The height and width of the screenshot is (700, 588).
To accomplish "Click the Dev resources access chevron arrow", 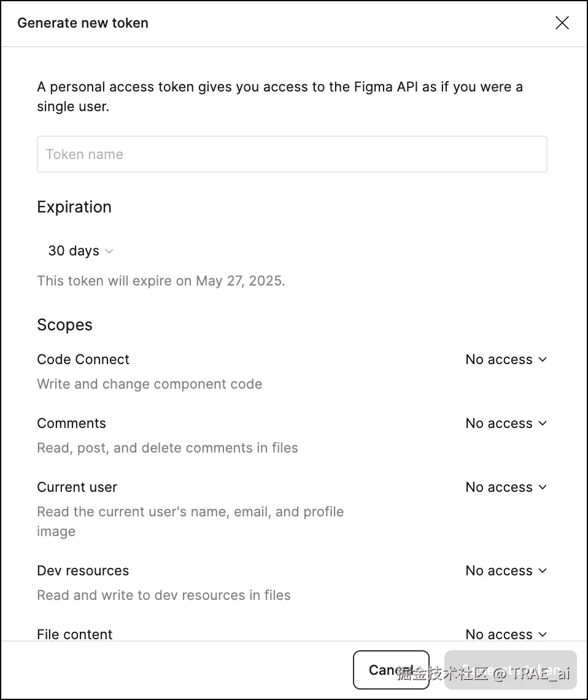I will pos(542,570).
